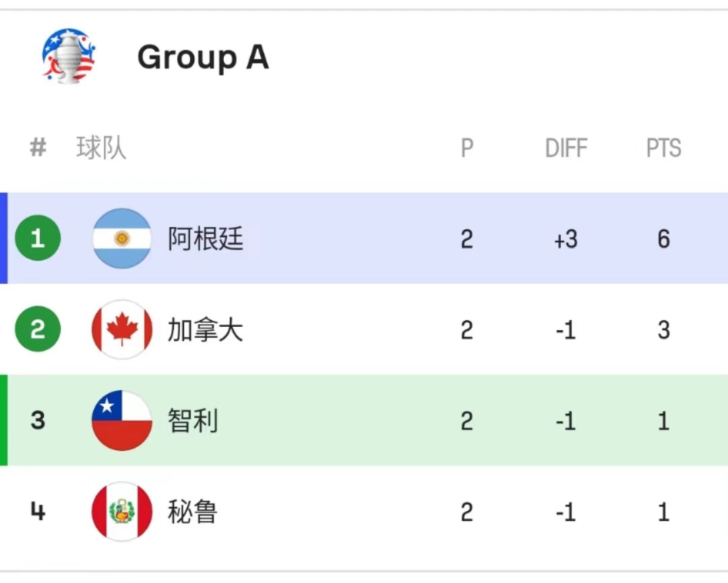The image size is (728, 583).
Task: Sort by the PTS column header
Action: point(663,148)
